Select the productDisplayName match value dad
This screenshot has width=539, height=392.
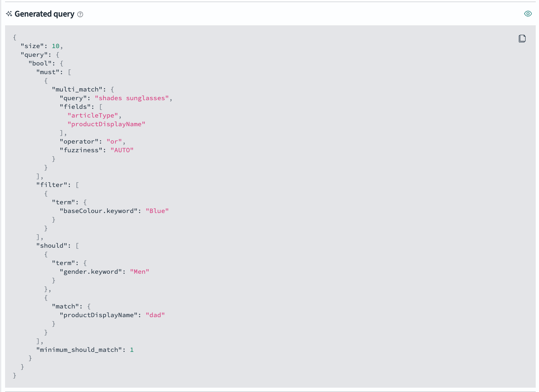[x=155, y=315]
